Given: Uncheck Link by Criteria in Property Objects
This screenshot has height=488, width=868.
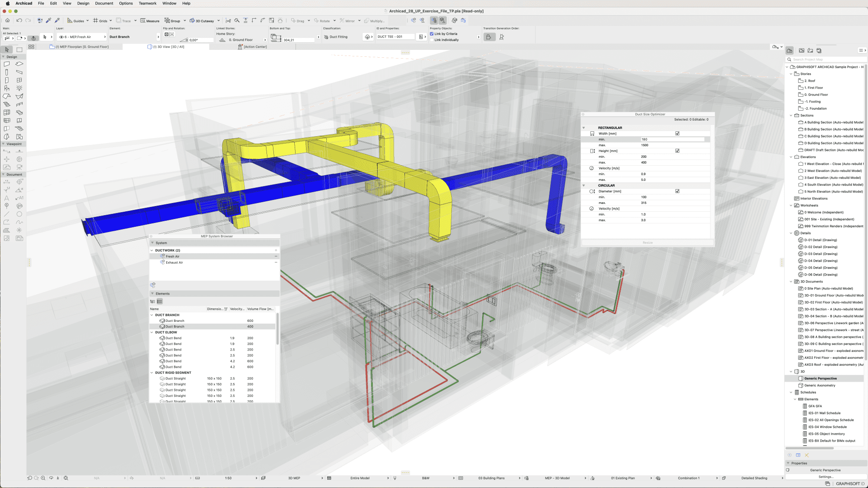Looking at the screenshot, I should click(x=431, y=33).
